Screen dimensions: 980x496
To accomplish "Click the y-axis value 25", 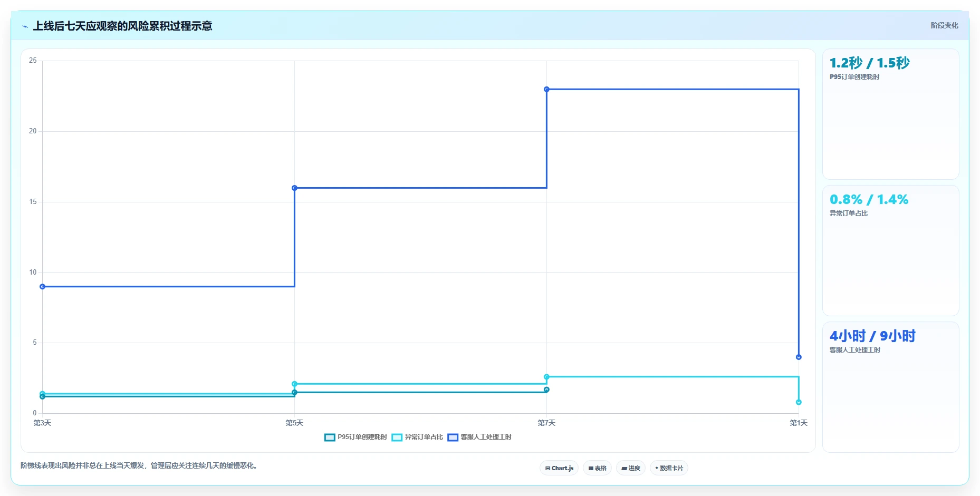I will 33,61.
